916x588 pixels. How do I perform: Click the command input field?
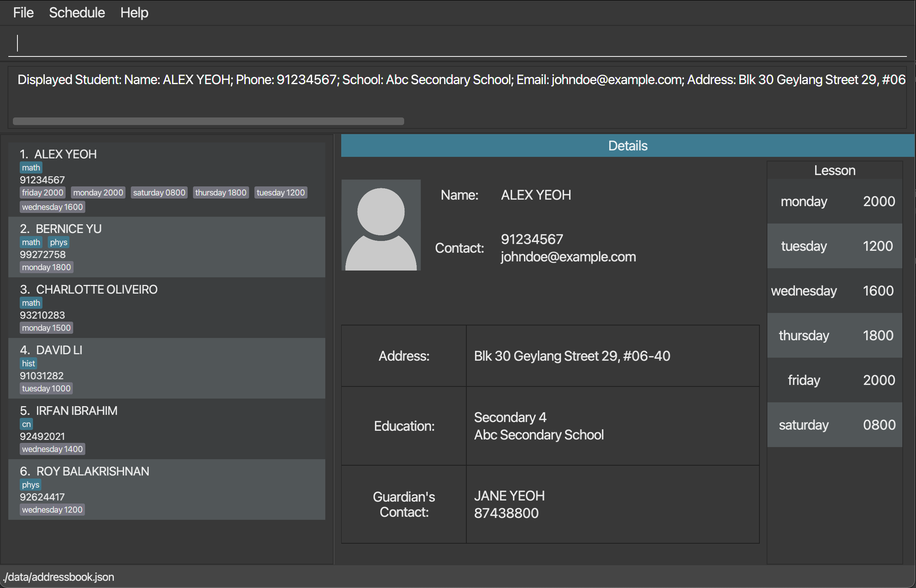[458, 43]
